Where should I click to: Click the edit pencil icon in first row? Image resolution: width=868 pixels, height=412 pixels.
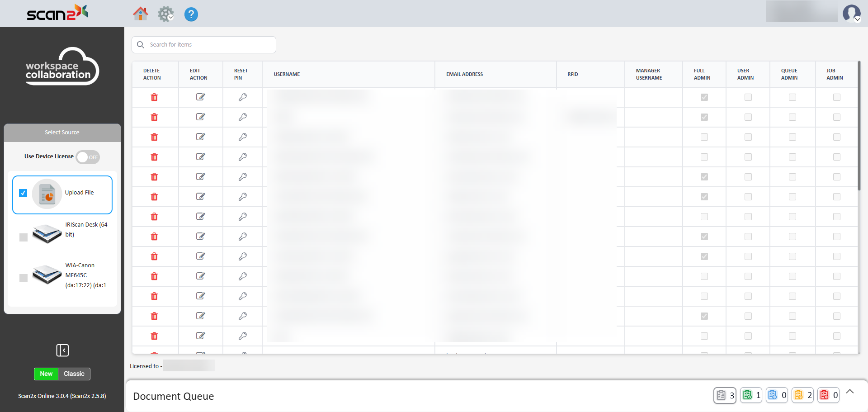(200, 97)
